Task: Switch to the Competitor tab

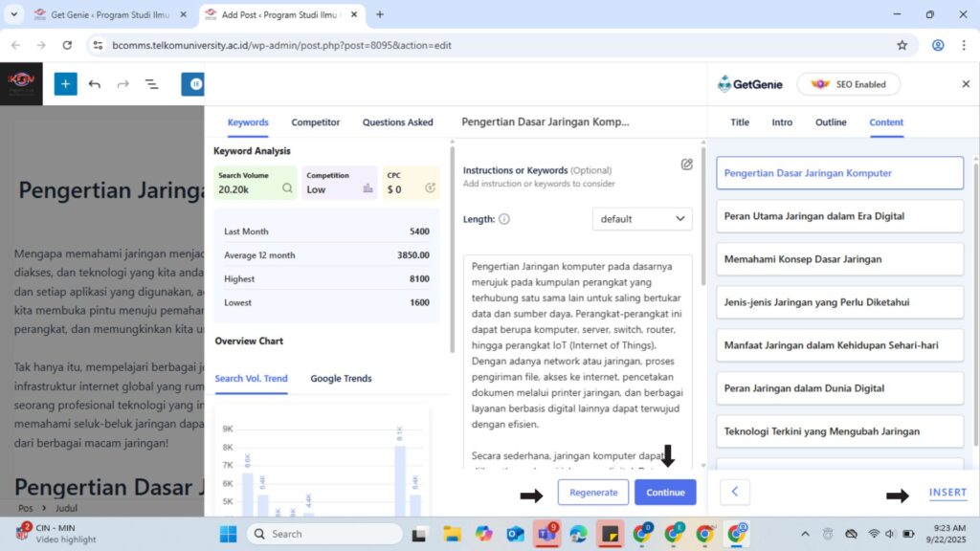Action: [316, 122]
